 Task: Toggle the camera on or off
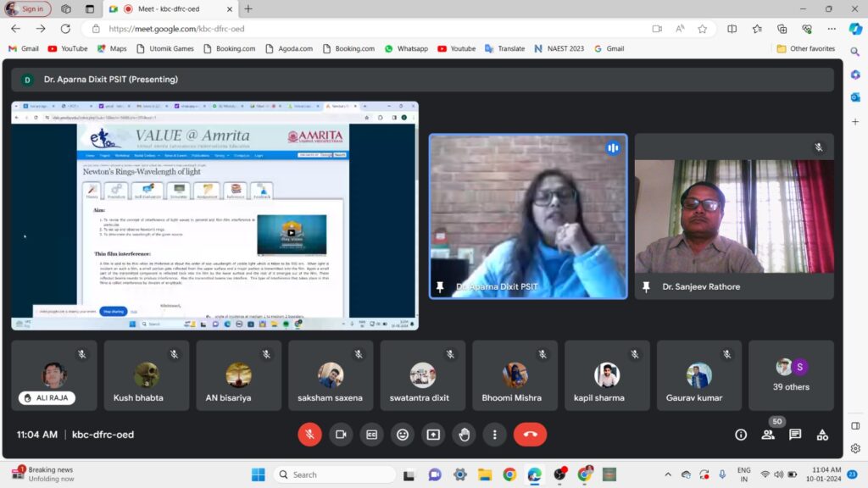coord(341,435)
